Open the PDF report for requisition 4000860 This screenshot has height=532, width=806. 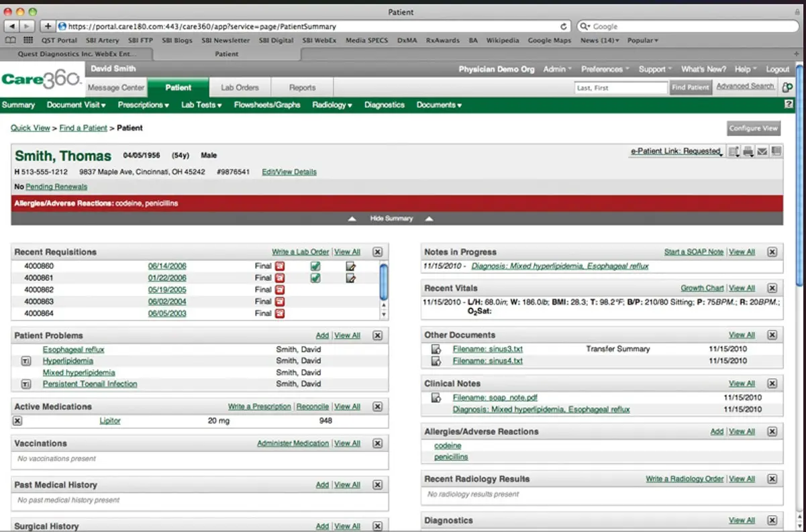279,266
